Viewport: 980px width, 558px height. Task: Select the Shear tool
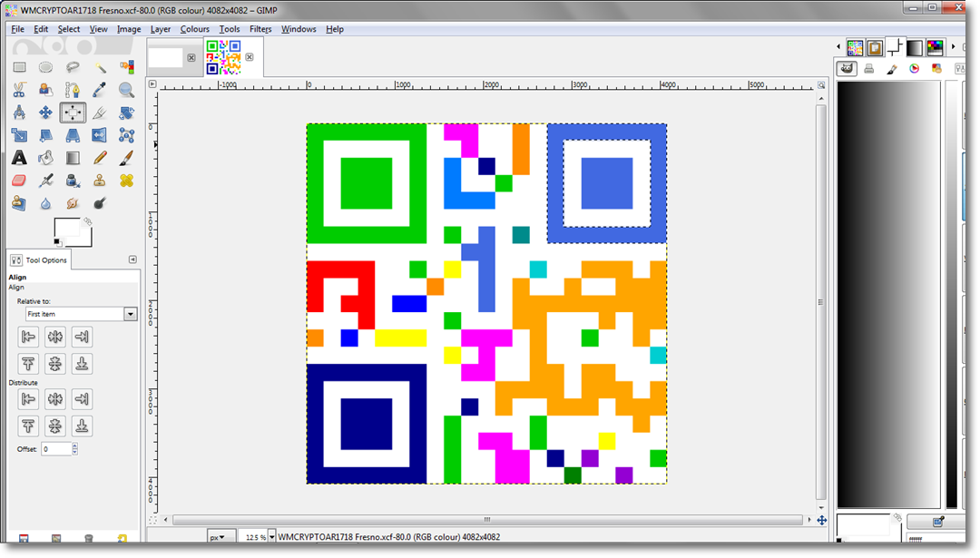coord(45,135)
